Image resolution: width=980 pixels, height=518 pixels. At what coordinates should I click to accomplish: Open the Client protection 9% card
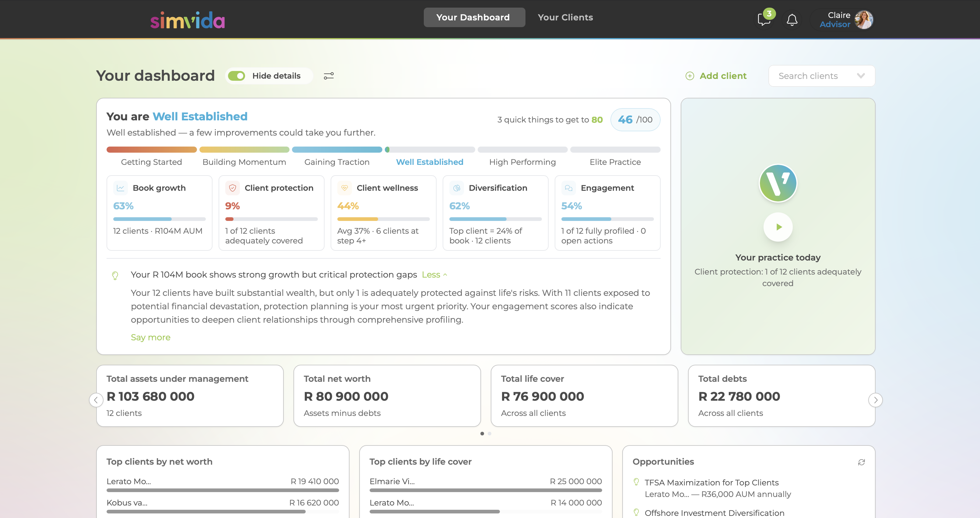point(271,213)
